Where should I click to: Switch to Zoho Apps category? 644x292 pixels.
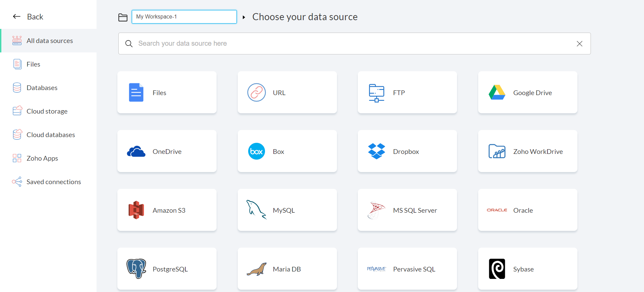tap(48, 158)
